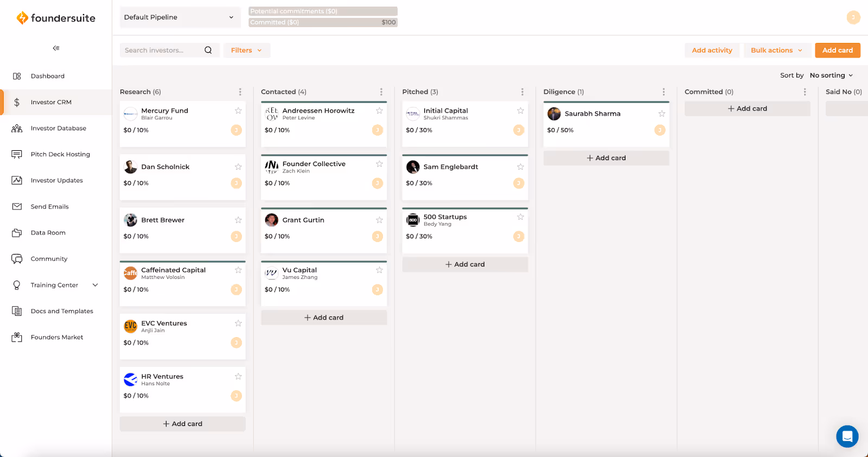Click the Vu Capital logo
This screenshot has height=457, width=868.
(x=272, y=273)
